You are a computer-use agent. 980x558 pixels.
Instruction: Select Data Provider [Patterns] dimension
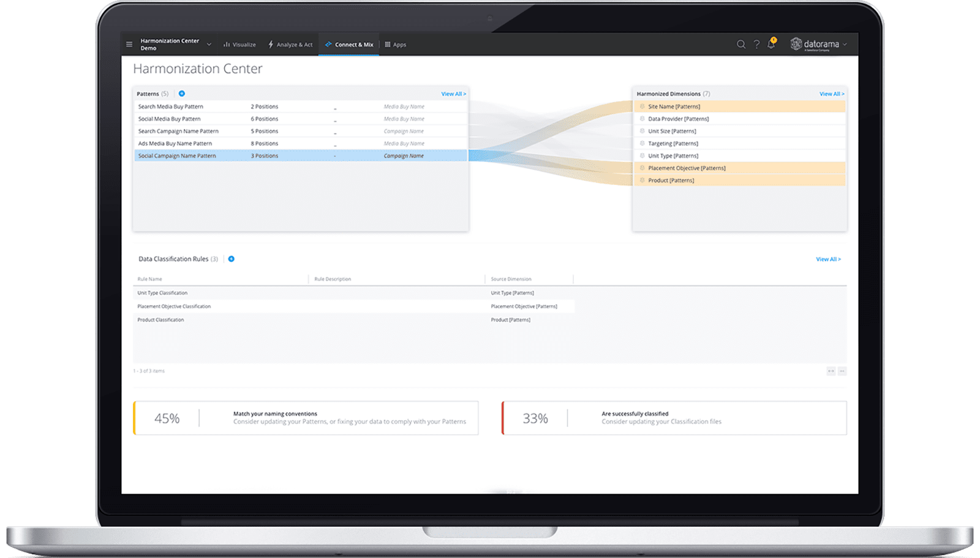(x=740, y=119)
